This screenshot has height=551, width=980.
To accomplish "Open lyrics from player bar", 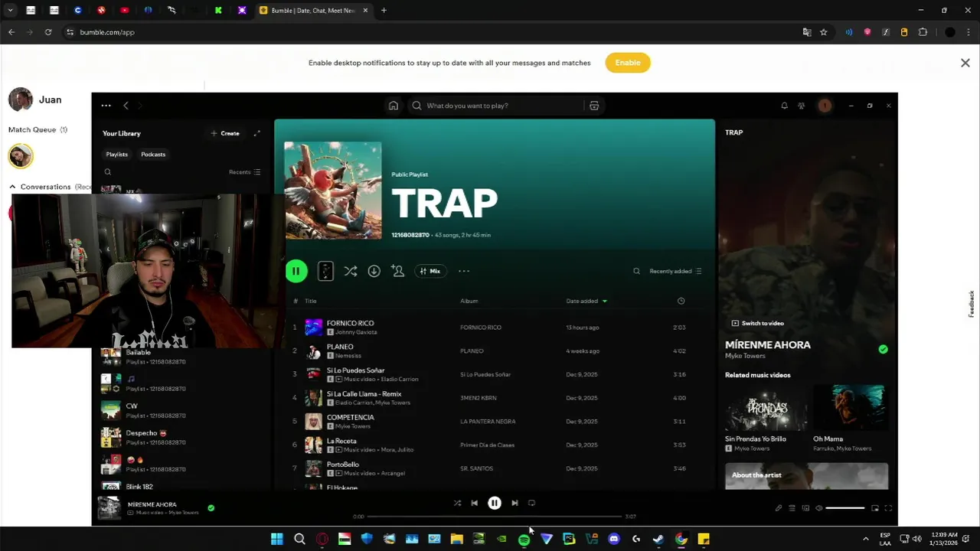I will tap(779, 508).
